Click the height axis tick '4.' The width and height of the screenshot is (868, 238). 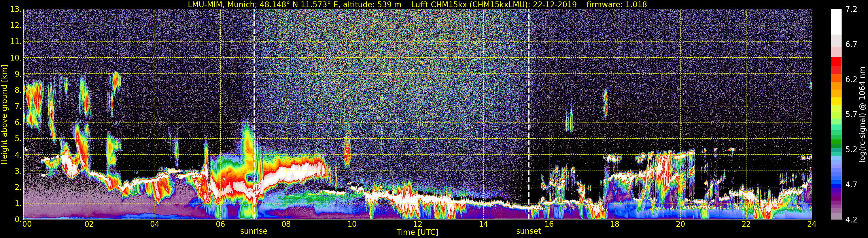click(18, 155)
